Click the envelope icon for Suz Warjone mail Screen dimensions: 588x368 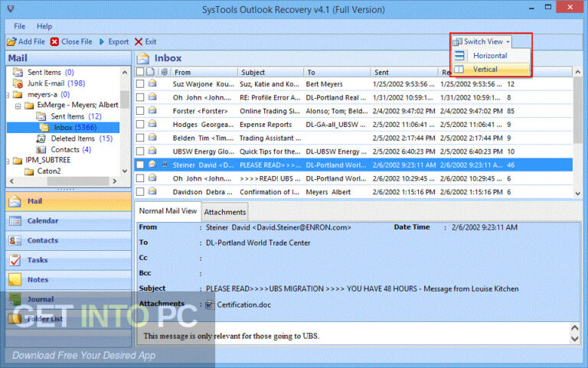pyautogui.click(x=152, y=83)
